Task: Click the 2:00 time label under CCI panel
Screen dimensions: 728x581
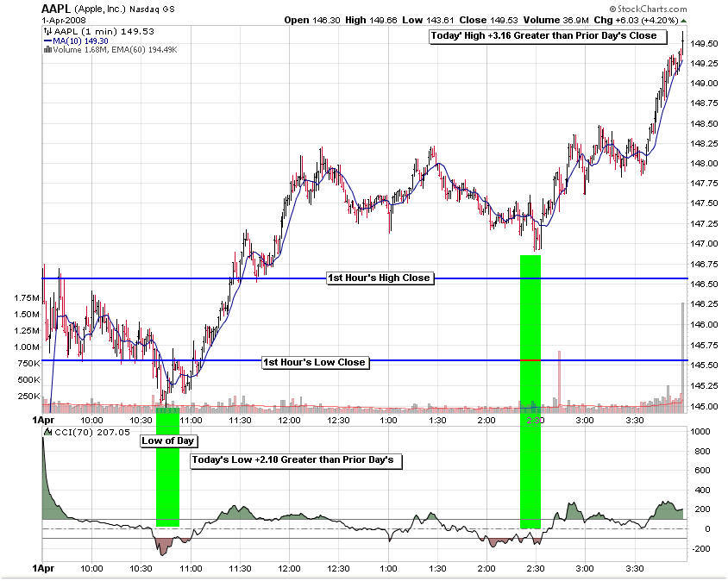Action: click(x=486, y=569)
